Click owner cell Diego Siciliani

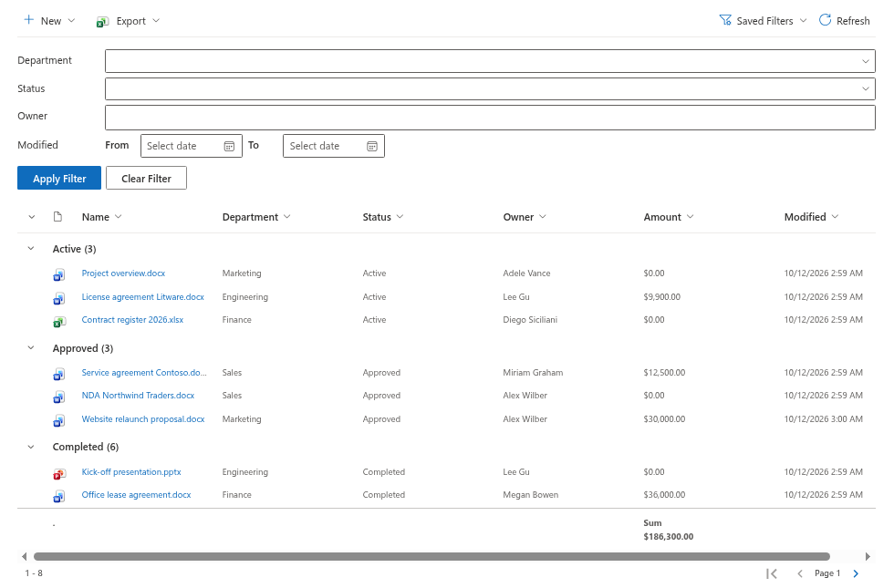point(530,320)
